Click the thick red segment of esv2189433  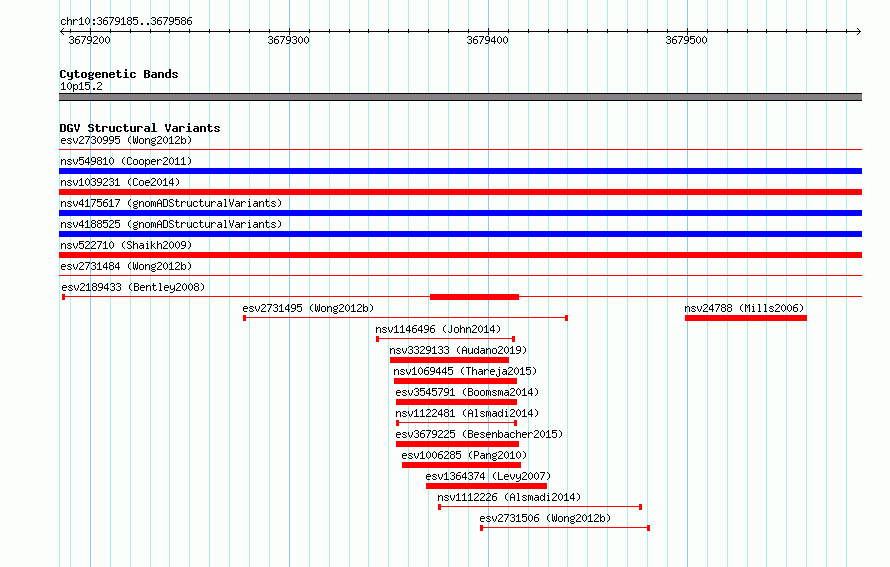475,297
